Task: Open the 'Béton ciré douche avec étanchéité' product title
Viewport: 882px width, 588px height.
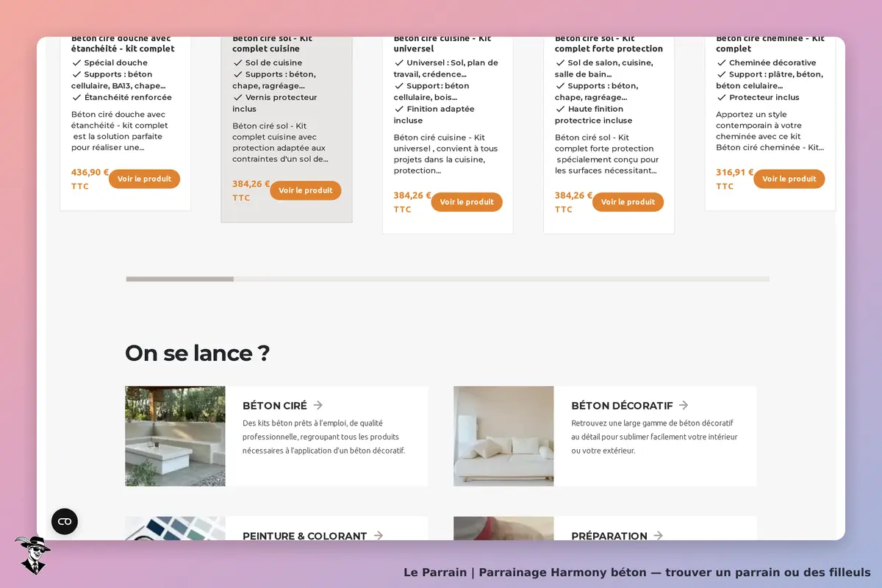Action: click(123, 43)
